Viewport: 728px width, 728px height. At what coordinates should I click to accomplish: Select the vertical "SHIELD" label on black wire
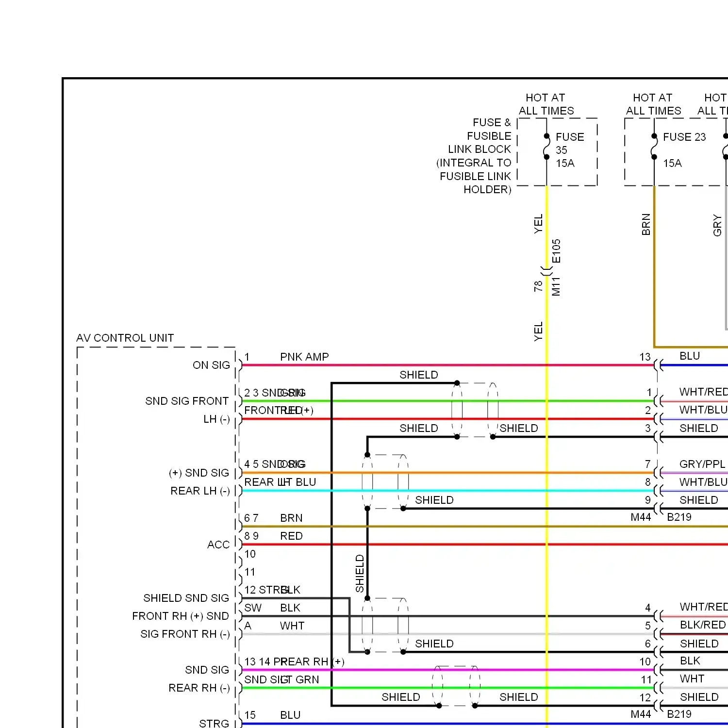[360, 573]
